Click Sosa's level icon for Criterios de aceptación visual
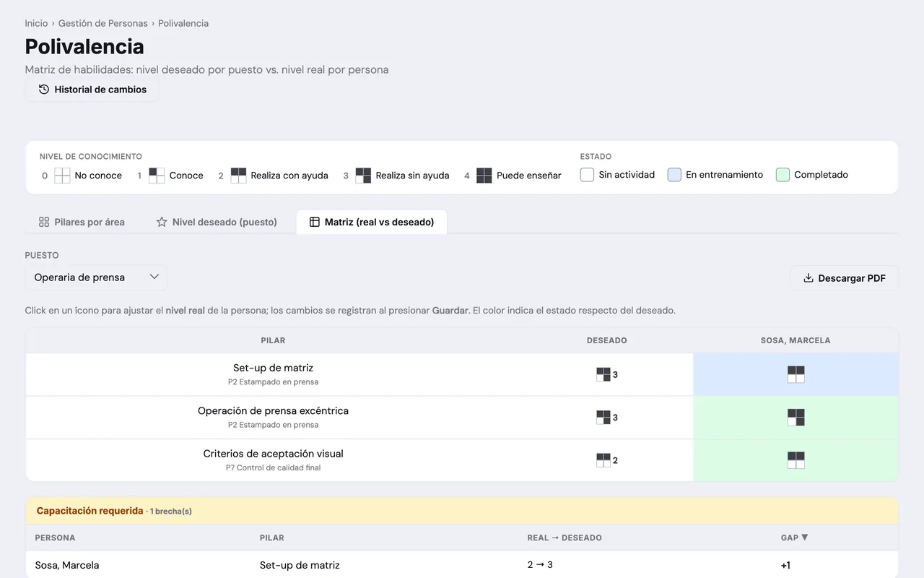Viewport: 924px width, 578px height. (x=796, y=460)
